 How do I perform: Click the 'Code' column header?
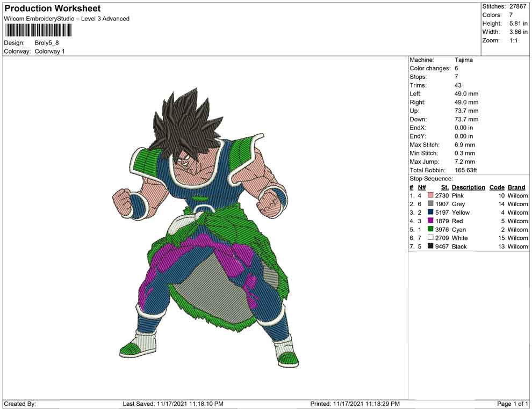[x=497, y=187]
